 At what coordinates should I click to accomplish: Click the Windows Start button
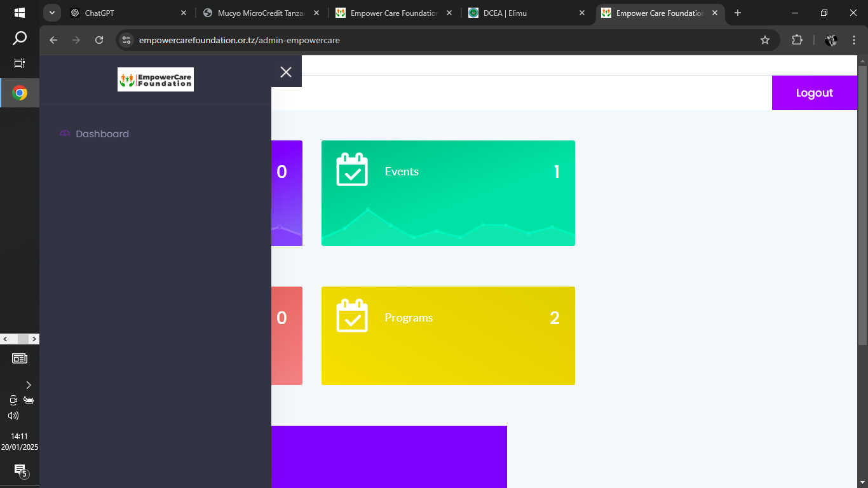click(x=20, y=13)
